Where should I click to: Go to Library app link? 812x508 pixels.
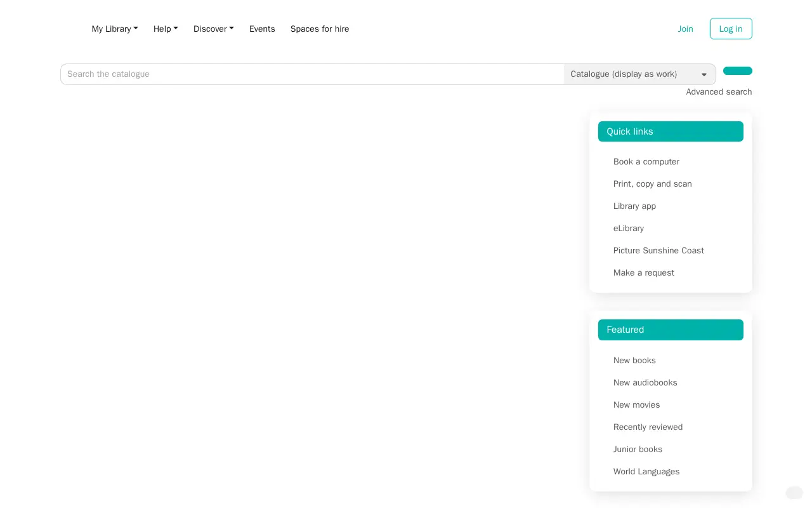pyautogui.click(x=634, y=206)
